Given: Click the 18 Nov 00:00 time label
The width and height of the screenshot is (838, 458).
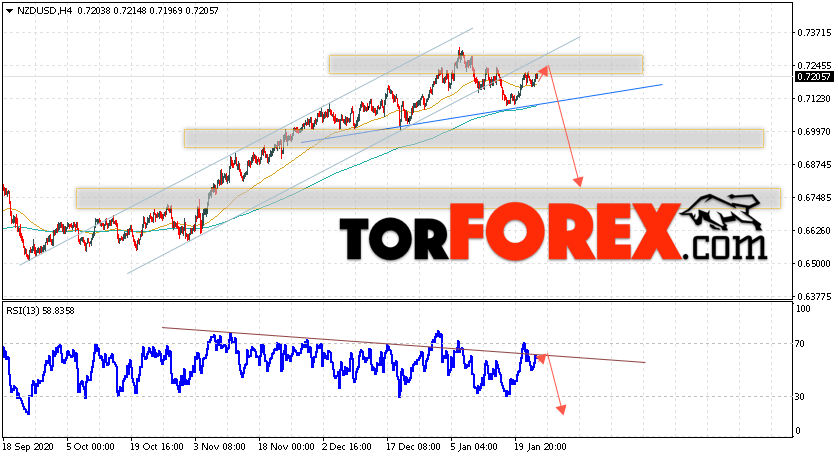Looking at the screenshot, I should [286, 447].
